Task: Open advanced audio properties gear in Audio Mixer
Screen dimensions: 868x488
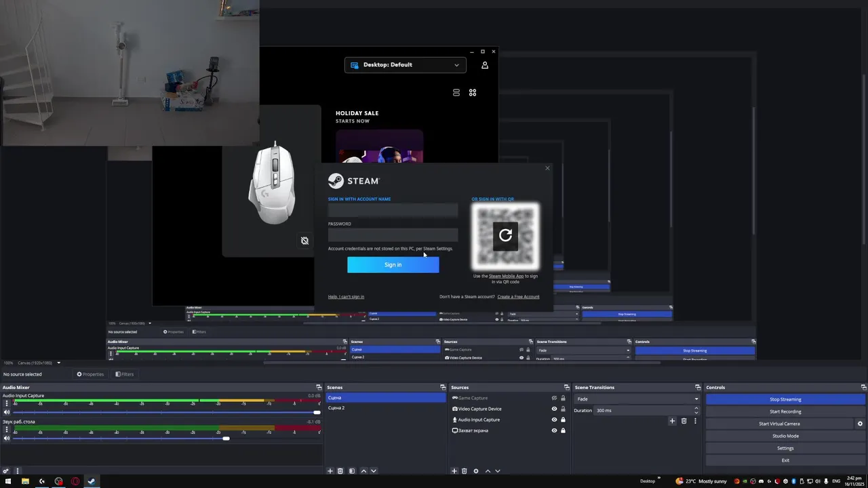Action: (x=6, y=471)
